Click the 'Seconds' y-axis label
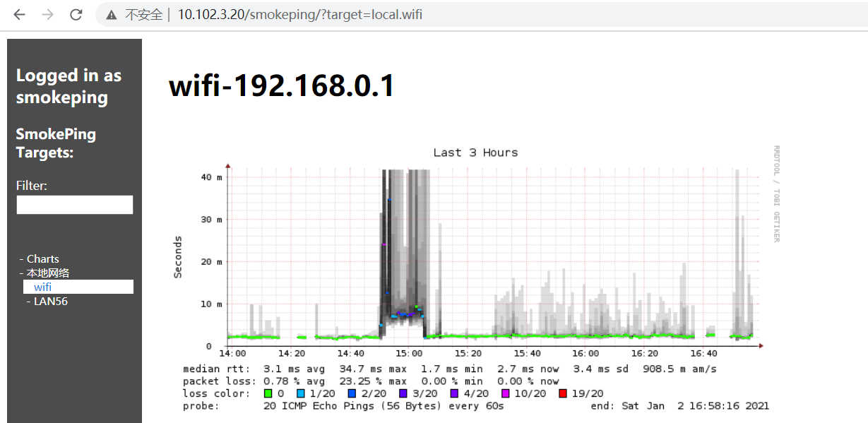Viewport: 868px width, 423px height. click(x=178, y=257)
